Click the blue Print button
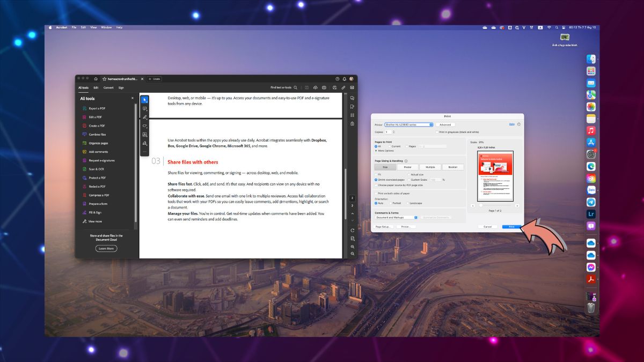This screenshot has height=362, width=644. 511,227
